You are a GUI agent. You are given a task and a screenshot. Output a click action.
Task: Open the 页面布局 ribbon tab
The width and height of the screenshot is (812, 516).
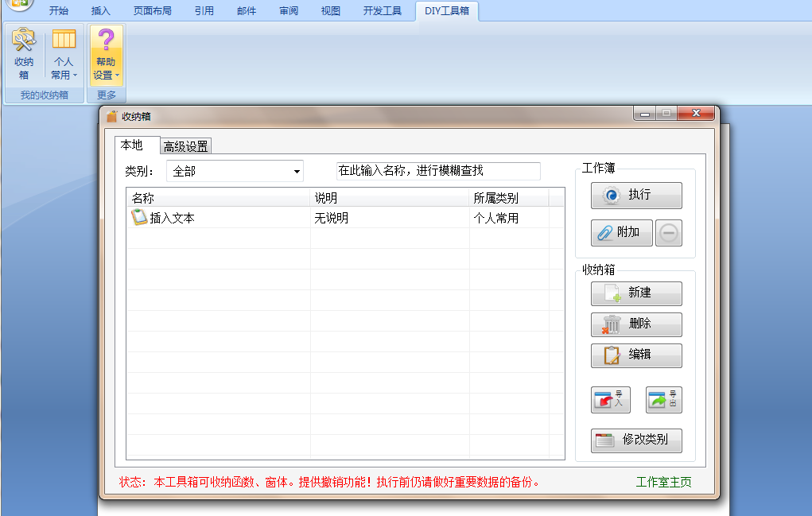(x=153, y=11)
